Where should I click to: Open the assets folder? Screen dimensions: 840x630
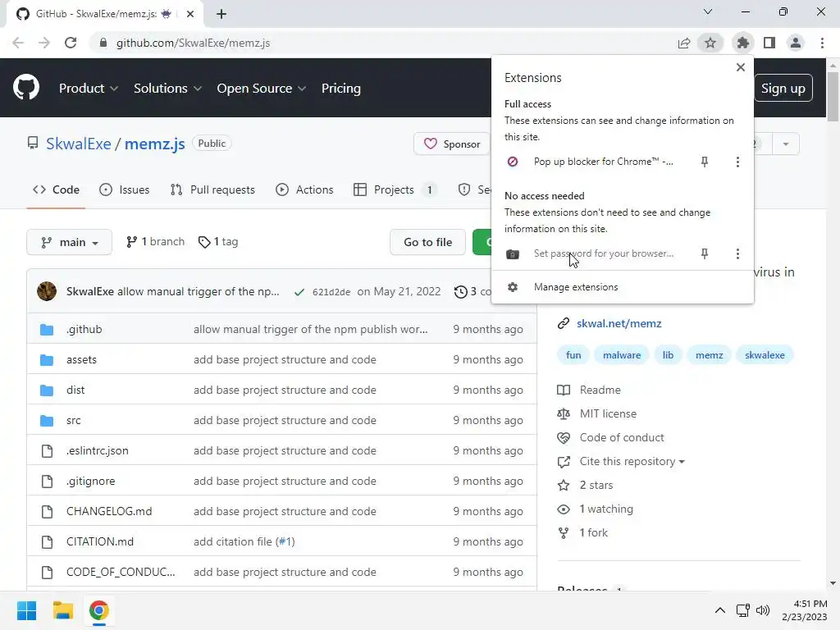[x=81, y=359]
